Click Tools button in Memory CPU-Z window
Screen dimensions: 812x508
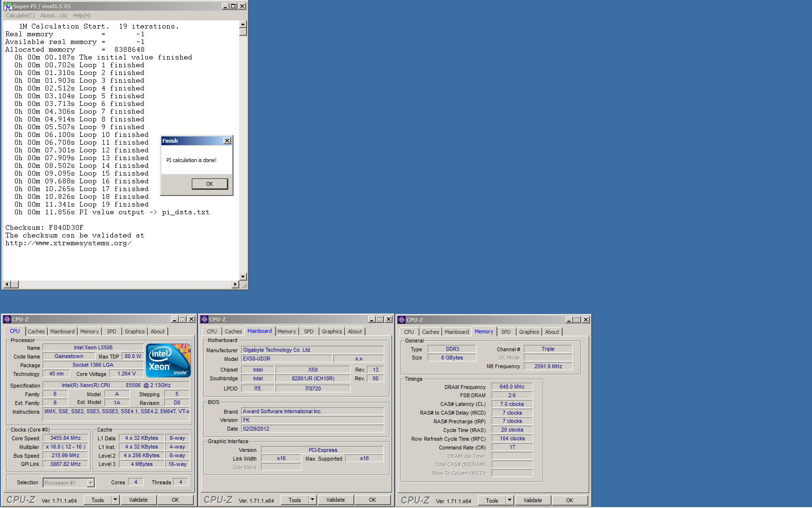tap(492, 500)
